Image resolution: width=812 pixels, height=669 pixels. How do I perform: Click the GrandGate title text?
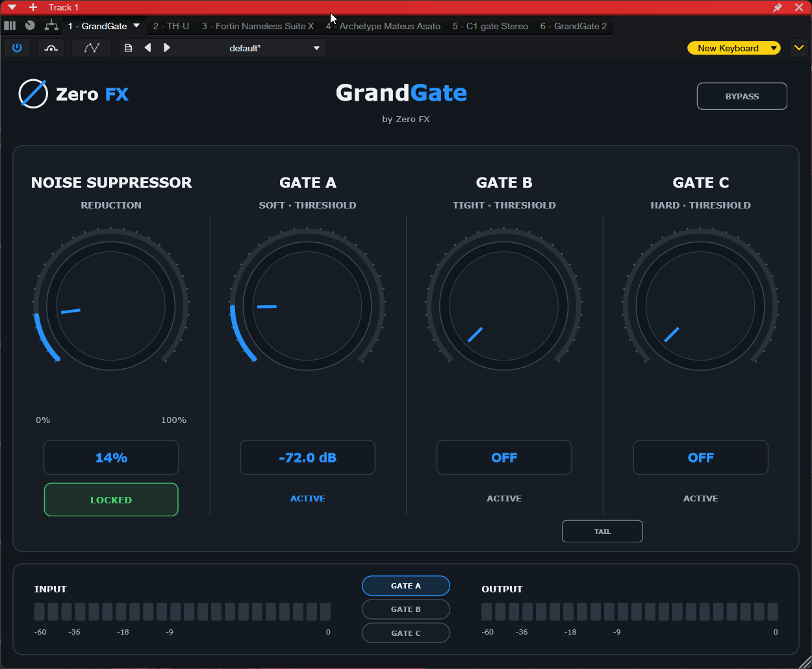pos(401,93)
